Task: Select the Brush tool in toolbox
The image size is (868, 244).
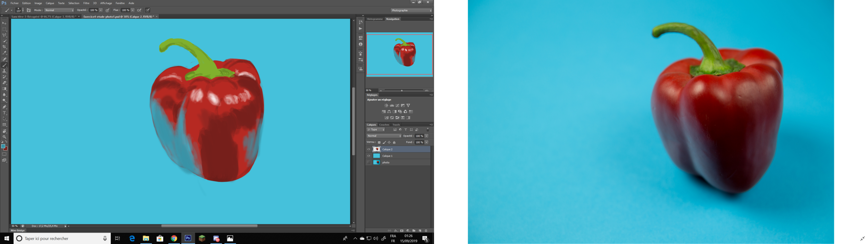Action: click(5, 65)
